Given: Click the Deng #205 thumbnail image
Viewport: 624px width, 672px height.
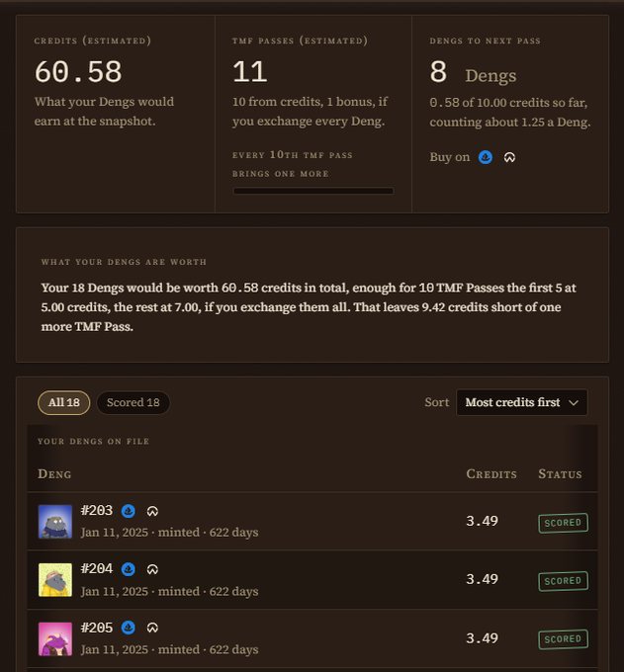Looking at the screenshot, I should (x=55, y=638).
